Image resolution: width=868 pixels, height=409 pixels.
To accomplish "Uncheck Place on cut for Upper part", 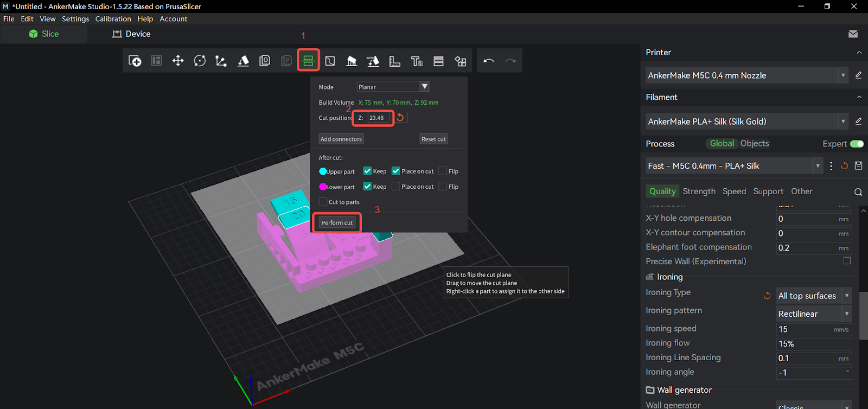I will click(395, 171).
